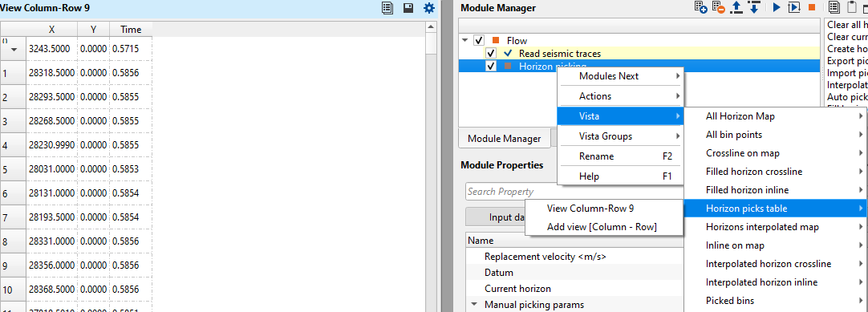Click the Y column header

click(94, 30)
